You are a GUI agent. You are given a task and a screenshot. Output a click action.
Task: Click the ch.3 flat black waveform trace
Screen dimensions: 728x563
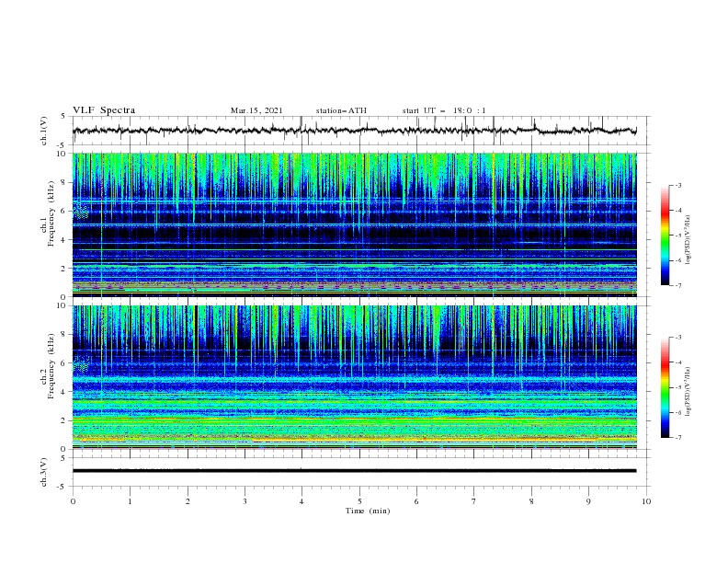tap(354, 471)
